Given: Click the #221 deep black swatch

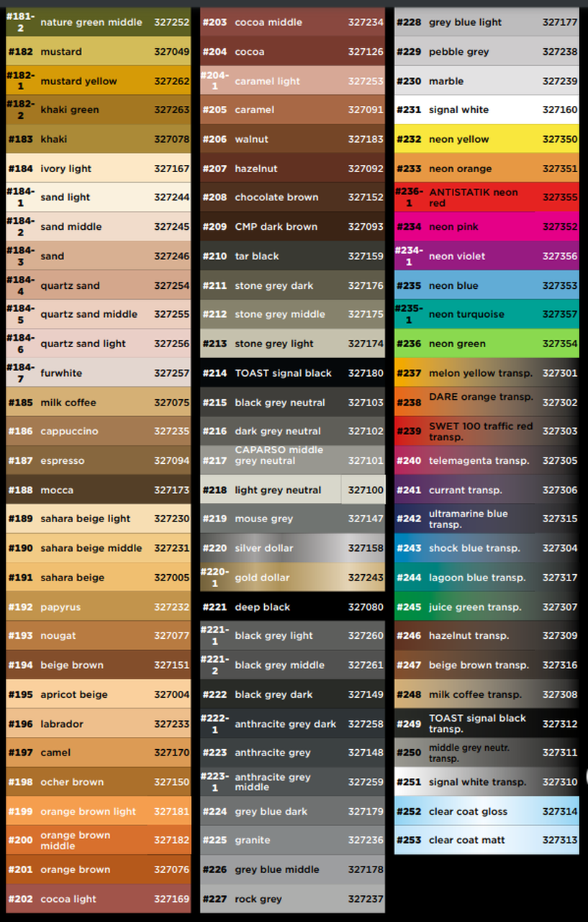Looking at the screenshot, I should click(292, 607).
